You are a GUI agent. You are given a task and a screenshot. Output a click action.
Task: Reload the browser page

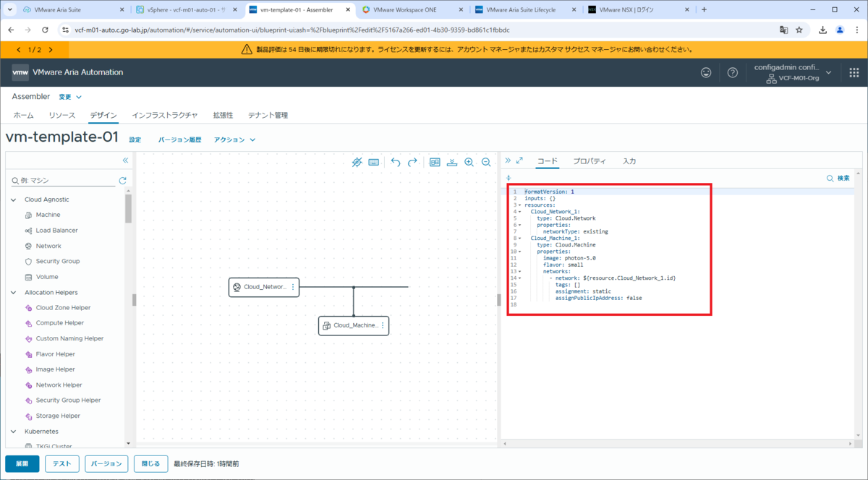(46, 30)
